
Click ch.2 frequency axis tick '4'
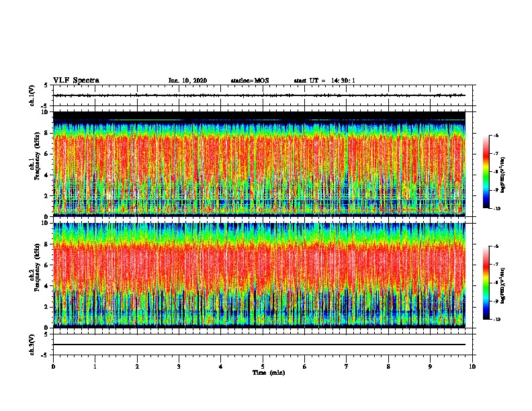[47, 286]
